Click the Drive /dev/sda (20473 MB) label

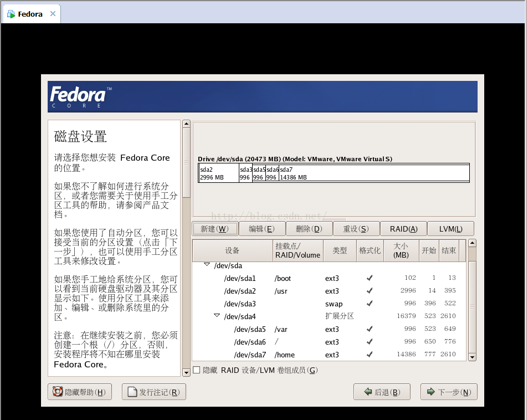pyautogui.click(x=295, y=159)
